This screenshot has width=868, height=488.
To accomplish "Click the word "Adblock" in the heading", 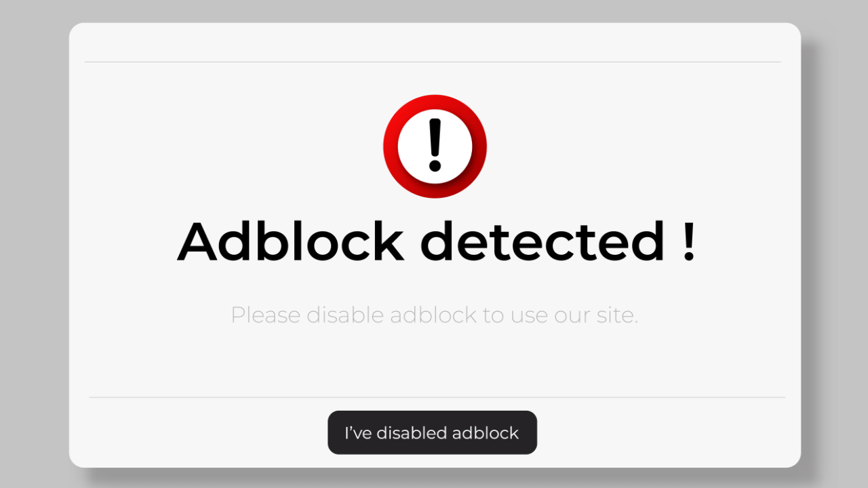I will tap(290, 242).
